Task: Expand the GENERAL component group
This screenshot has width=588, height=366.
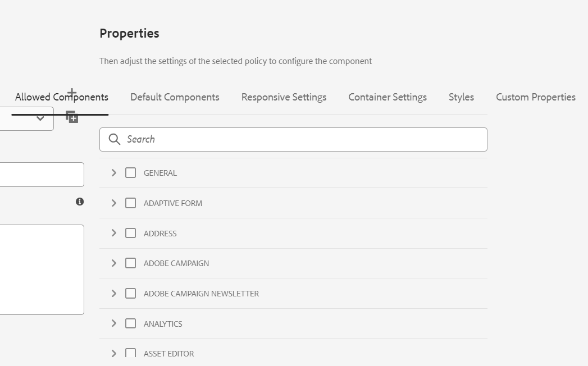Action: point(114,173)
